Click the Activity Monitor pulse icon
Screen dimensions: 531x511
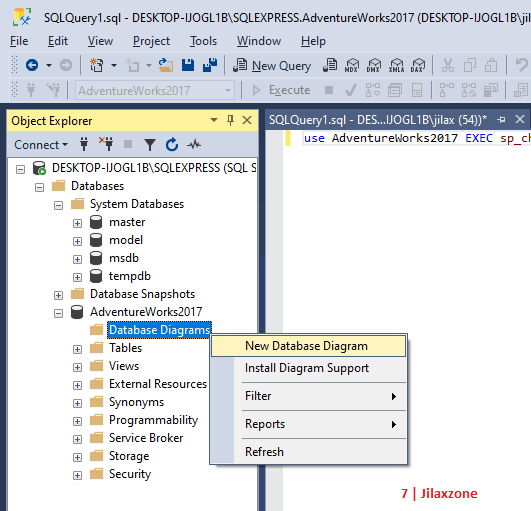click(x=194, y=145)
